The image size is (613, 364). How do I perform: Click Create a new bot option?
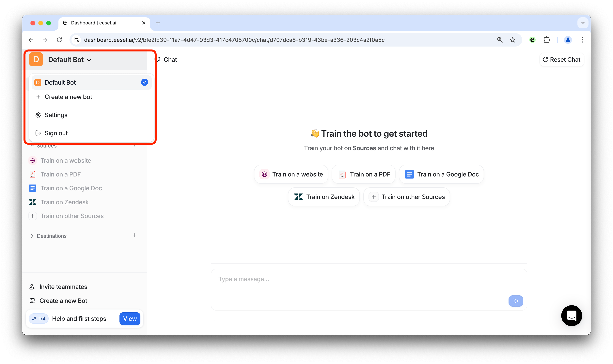click(69, 97)
